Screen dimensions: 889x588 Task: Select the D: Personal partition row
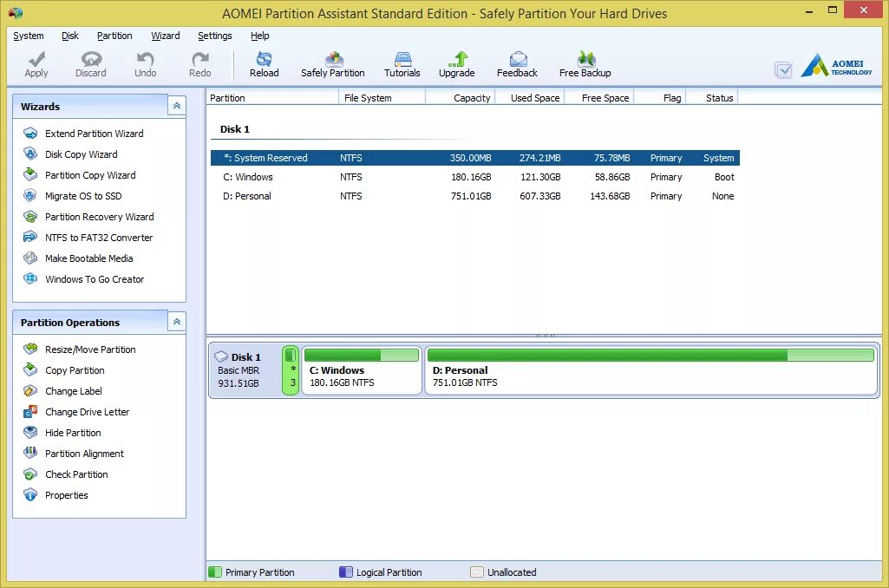point(475,196)
